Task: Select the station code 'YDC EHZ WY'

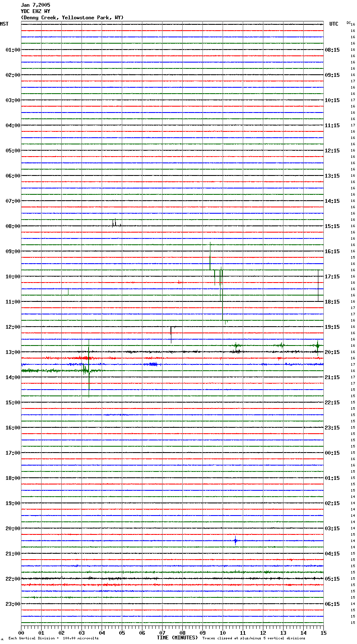Action: click(35, 11)
